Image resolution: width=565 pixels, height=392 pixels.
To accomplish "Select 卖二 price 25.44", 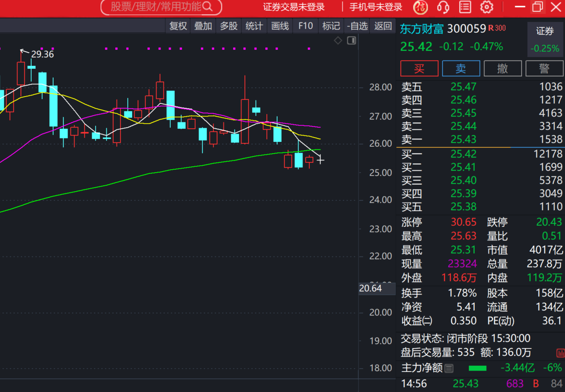I will [x=464, y=126].
